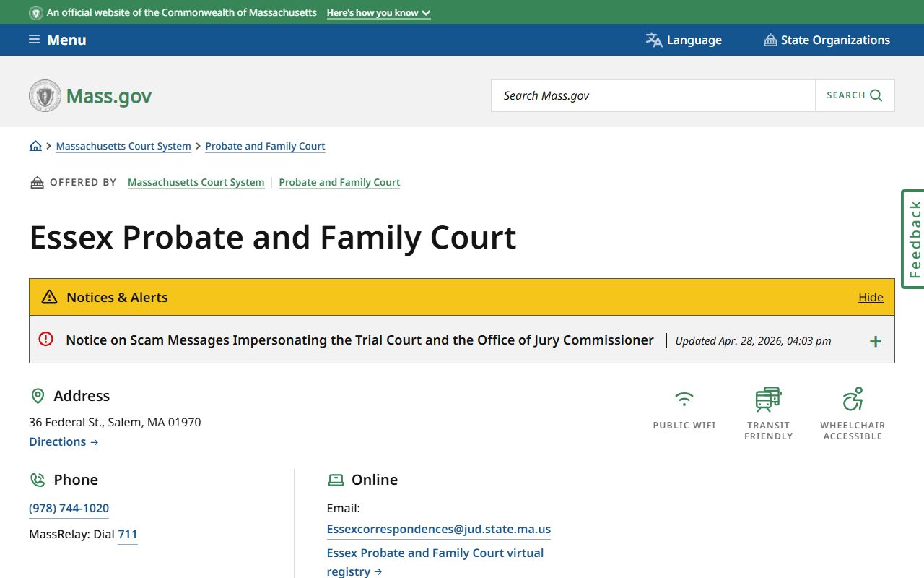This screenshot has height=578, width=924.
Task: Click the seal icon in official website banner
Action: tap(36, 13)
